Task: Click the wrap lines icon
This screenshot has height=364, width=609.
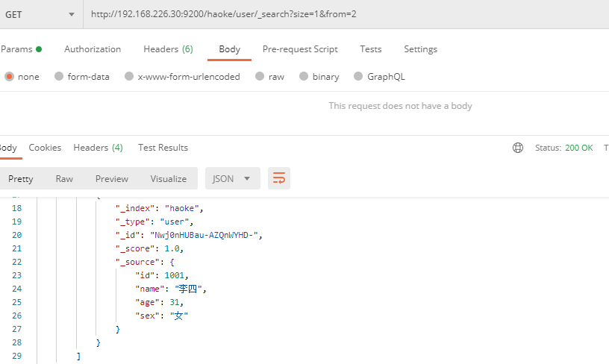Action: [x=279, y=178]
